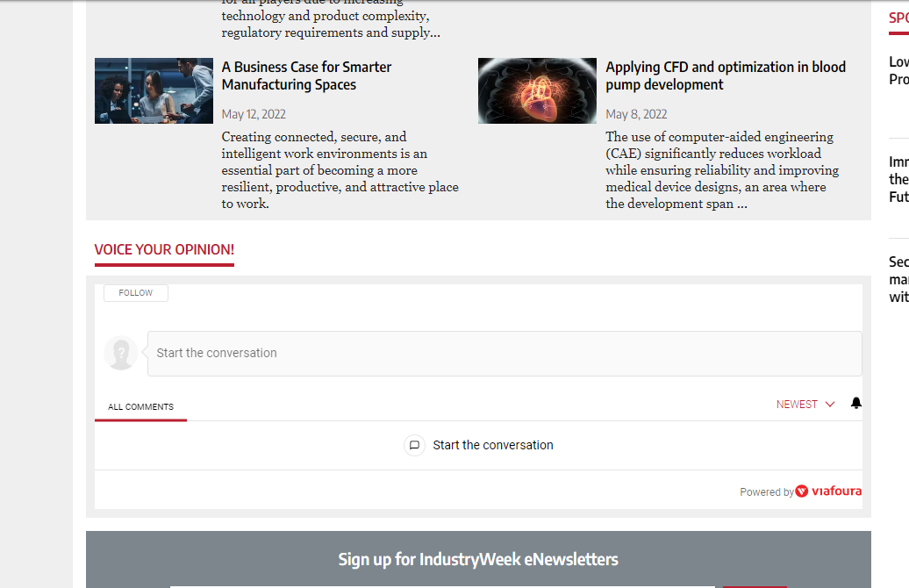909x588 pixels.
Task: Click 'Start the conversation' text under All Comments
Action: [492, 445]
